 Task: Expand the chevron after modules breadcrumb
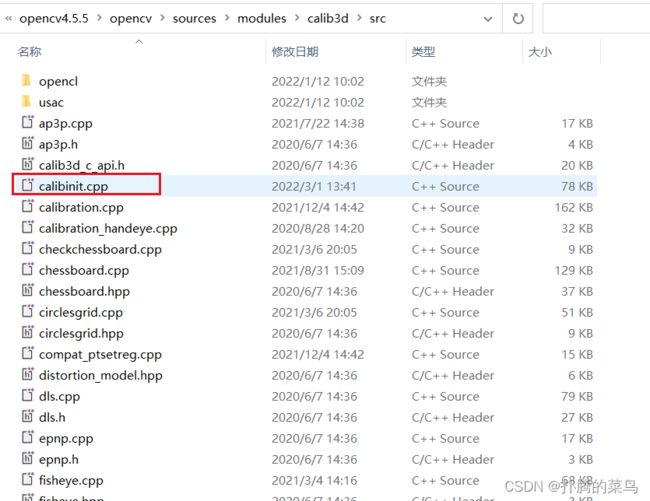(297, 18)
